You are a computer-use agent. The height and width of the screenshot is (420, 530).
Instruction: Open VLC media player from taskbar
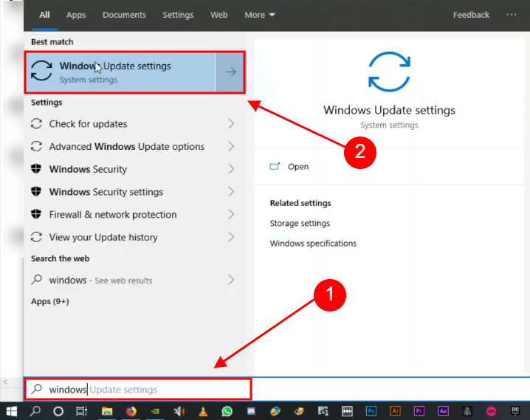coord(203,411)
